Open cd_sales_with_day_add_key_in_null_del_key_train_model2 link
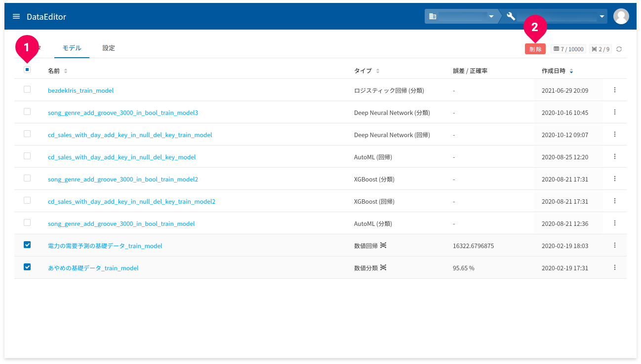This screenshot has height=364, width=641. pos(131,201)
